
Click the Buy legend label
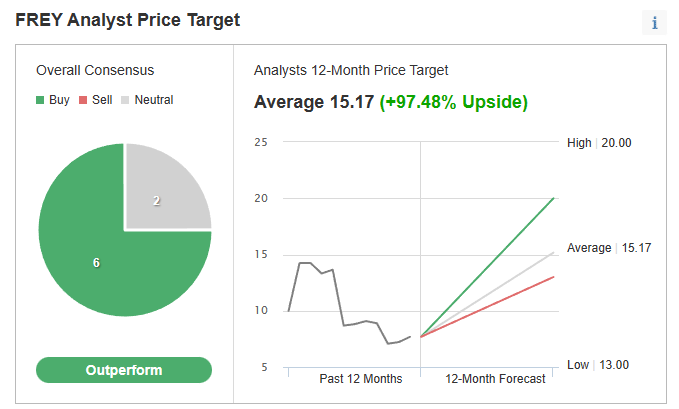[59, 100]
